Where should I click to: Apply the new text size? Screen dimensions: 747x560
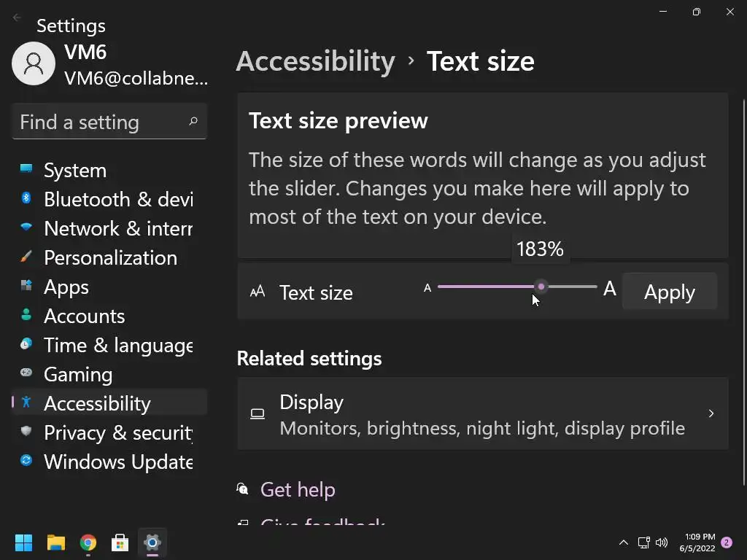(669, 292)
